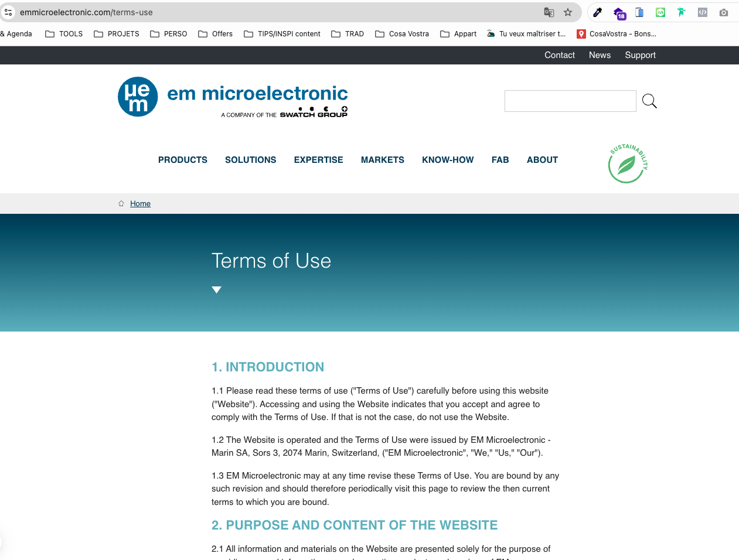Go to the Contact page
This screenshot has height=560, width=739.
point(559,55)
